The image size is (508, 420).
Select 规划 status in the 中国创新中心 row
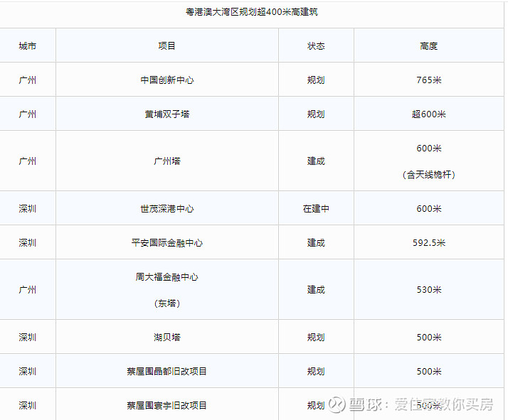click(316, 80)
